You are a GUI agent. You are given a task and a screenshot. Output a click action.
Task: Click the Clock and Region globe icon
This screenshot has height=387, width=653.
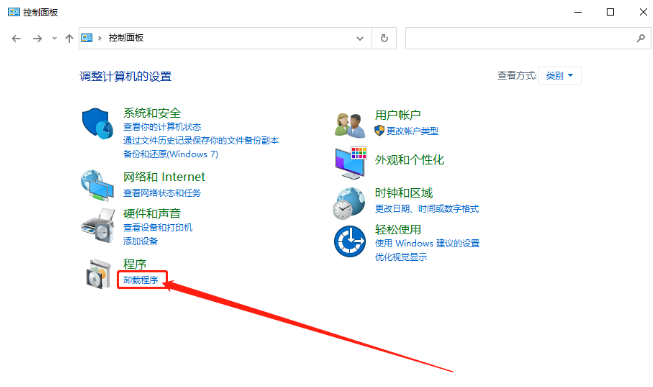coord(349,203)
